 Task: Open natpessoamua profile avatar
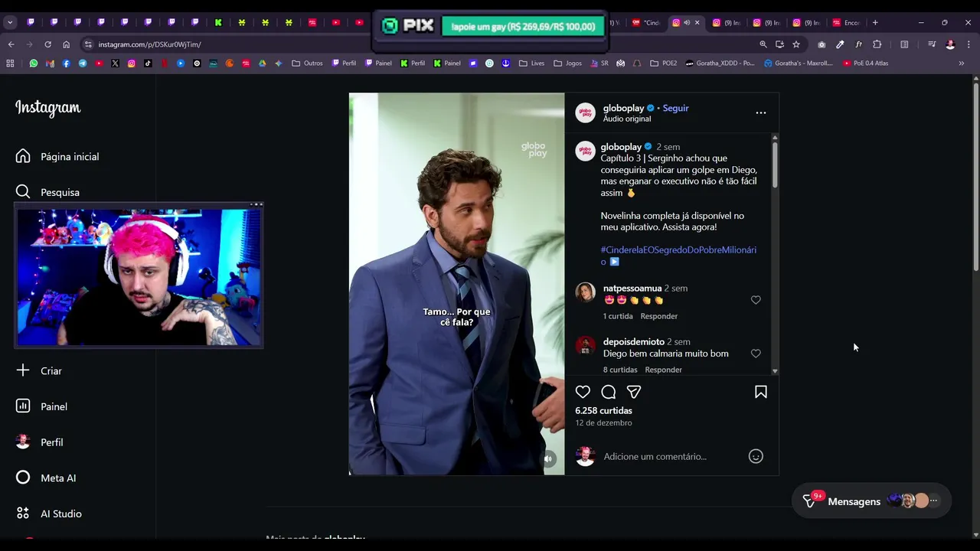[x=586, y=292]
